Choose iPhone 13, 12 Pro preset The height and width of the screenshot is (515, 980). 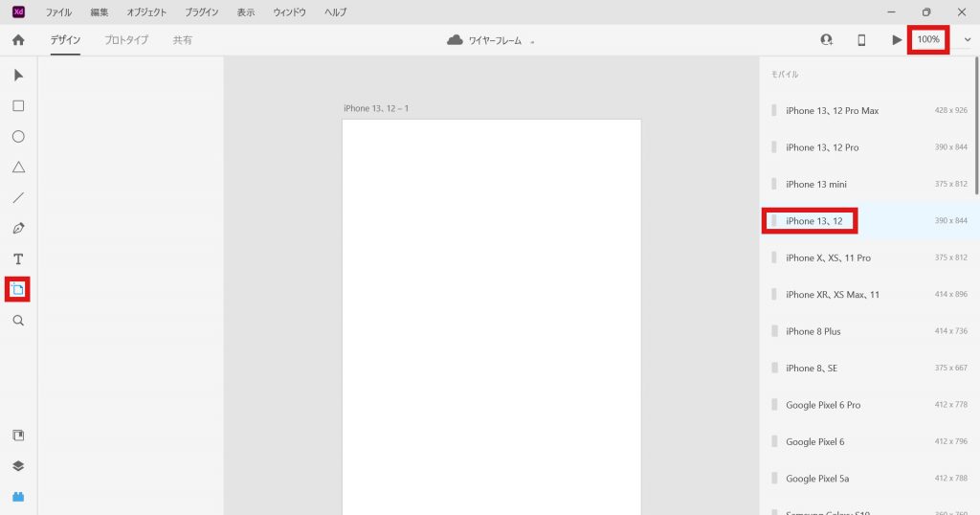click(x=867, y=147)
